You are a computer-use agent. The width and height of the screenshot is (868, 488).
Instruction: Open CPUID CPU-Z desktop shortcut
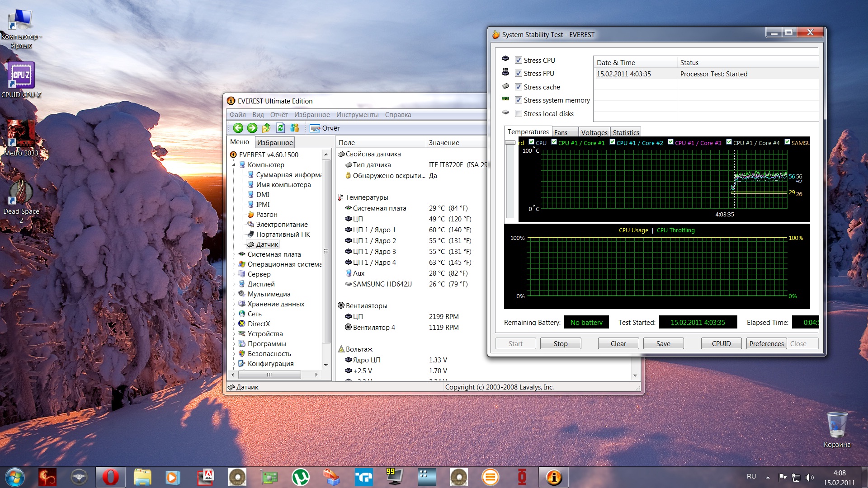click(21, 80)
